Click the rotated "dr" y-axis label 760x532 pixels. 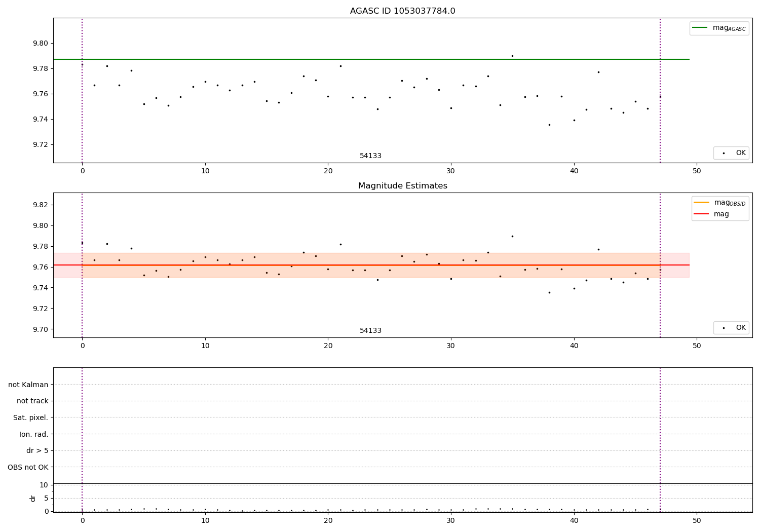click(x=33, y=498)
